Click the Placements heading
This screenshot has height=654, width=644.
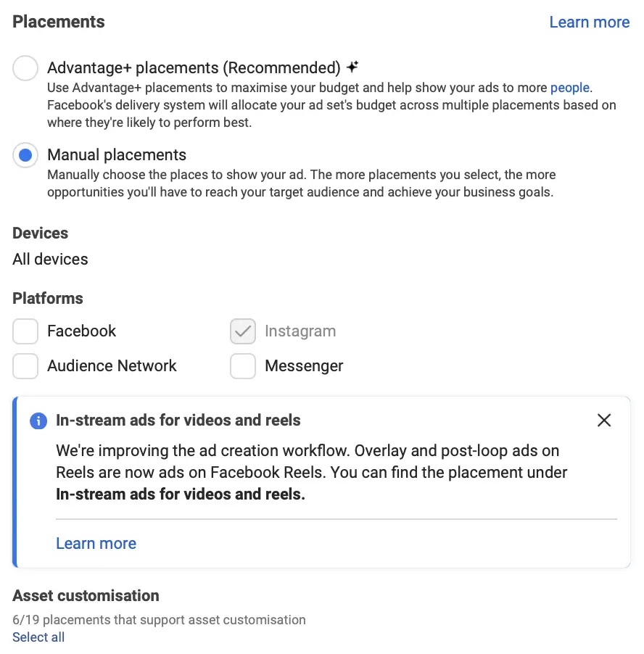point(58,22)
